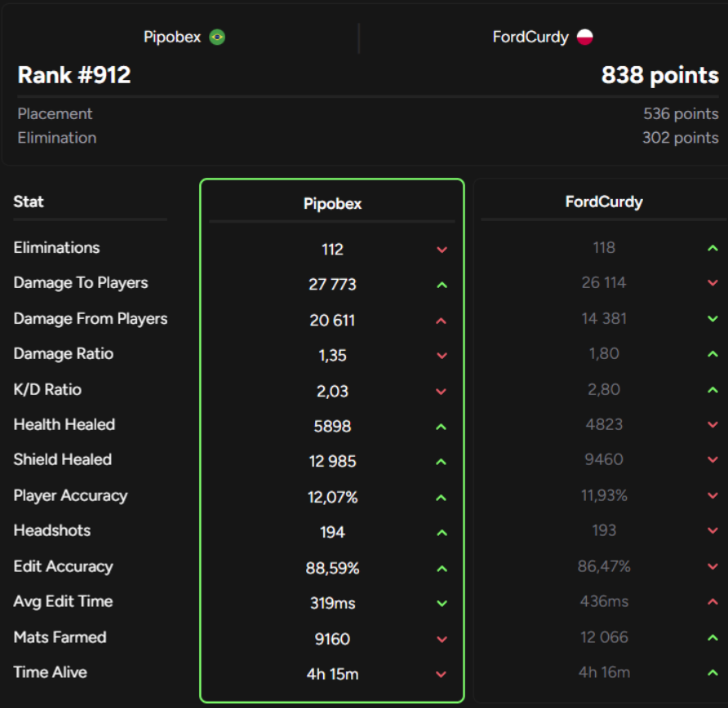Viewport: 728px width, 708px height.
Task: Click FordCurdy's 436ms edit time value
Action: pos(604,602)
